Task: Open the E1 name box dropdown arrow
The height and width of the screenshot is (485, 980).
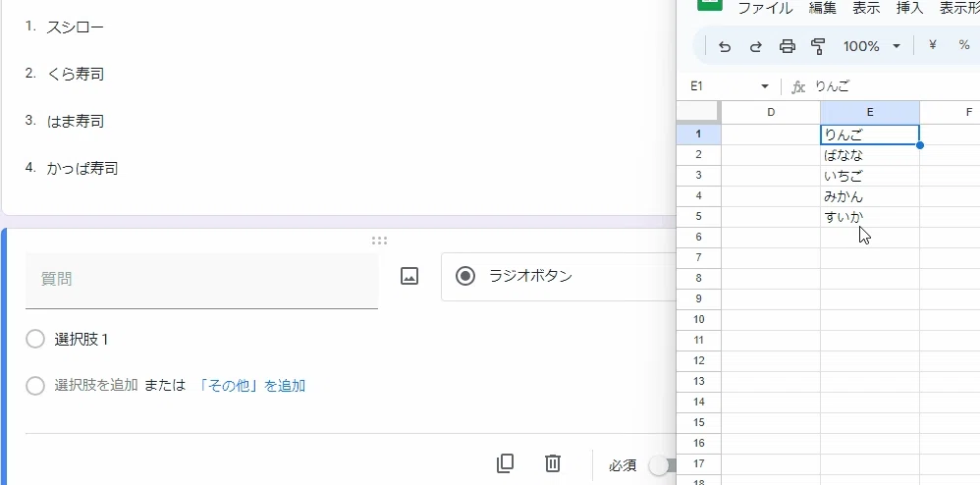Action: click(x=764, y=86)
